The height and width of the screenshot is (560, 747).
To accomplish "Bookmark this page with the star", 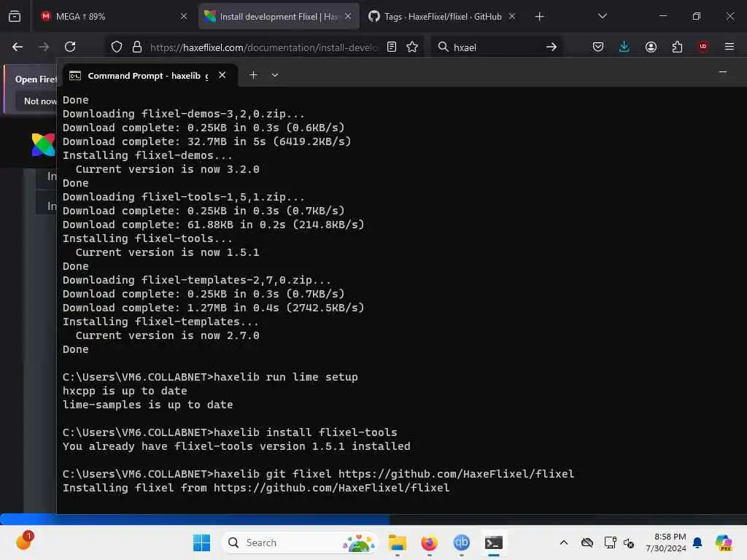I will pos(412,47).
